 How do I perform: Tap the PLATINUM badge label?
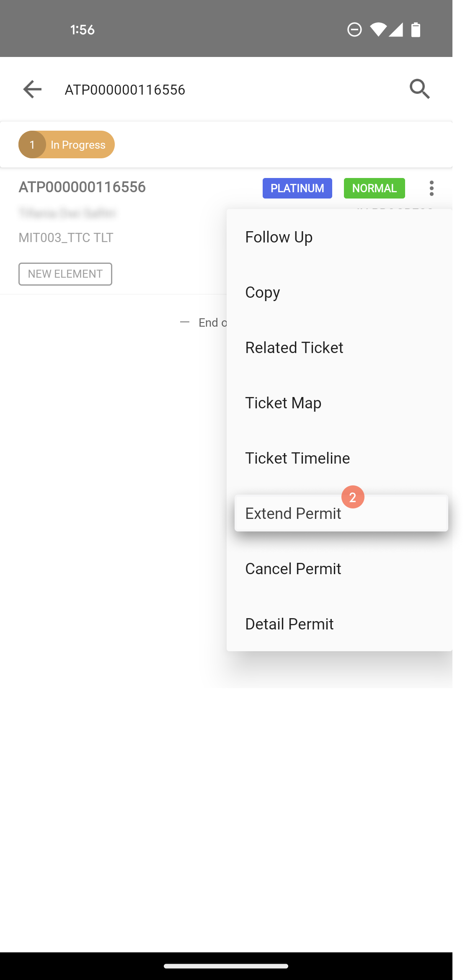pos(297,188)
